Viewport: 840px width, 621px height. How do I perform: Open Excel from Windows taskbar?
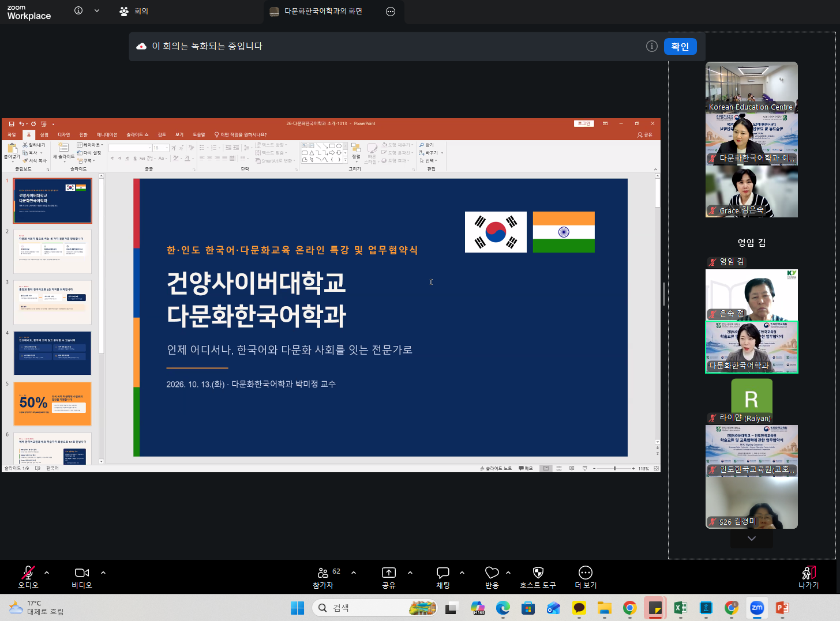[680, 608]
